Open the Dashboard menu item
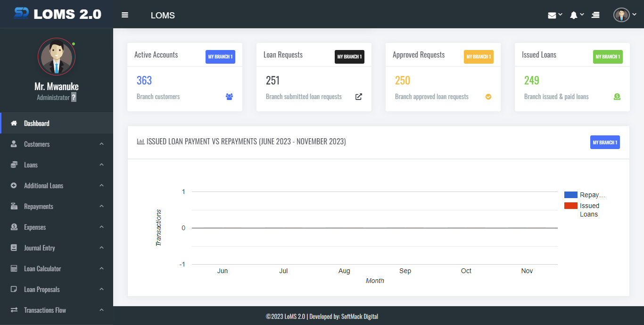The height and width of the screenshot is (325, 644). pos(37,124)
